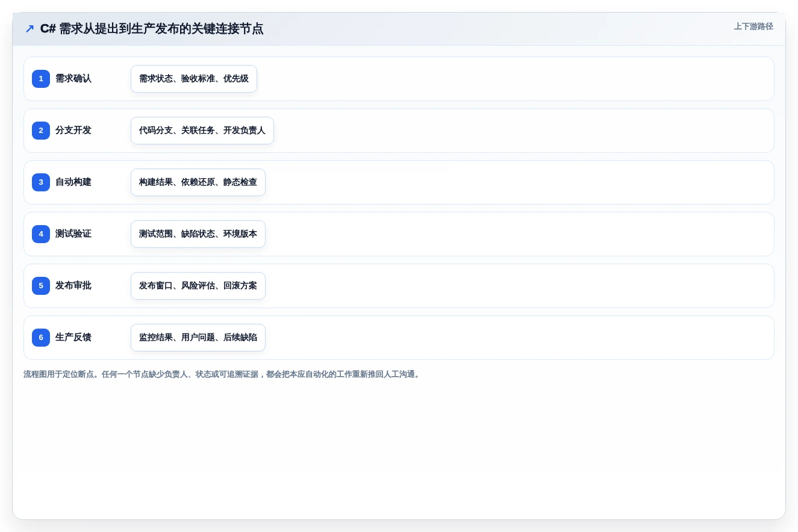Open the 测试范围、缺陷状态、环境版本 chip
Screen dimensions: 798x532
pos(198,234)
